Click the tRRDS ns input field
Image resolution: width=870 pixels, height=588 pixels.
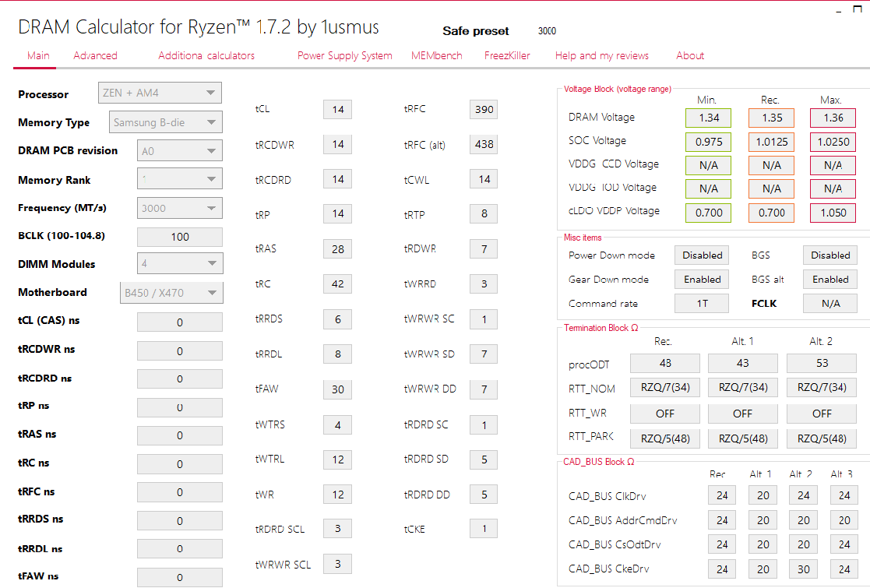coord(180,521)
